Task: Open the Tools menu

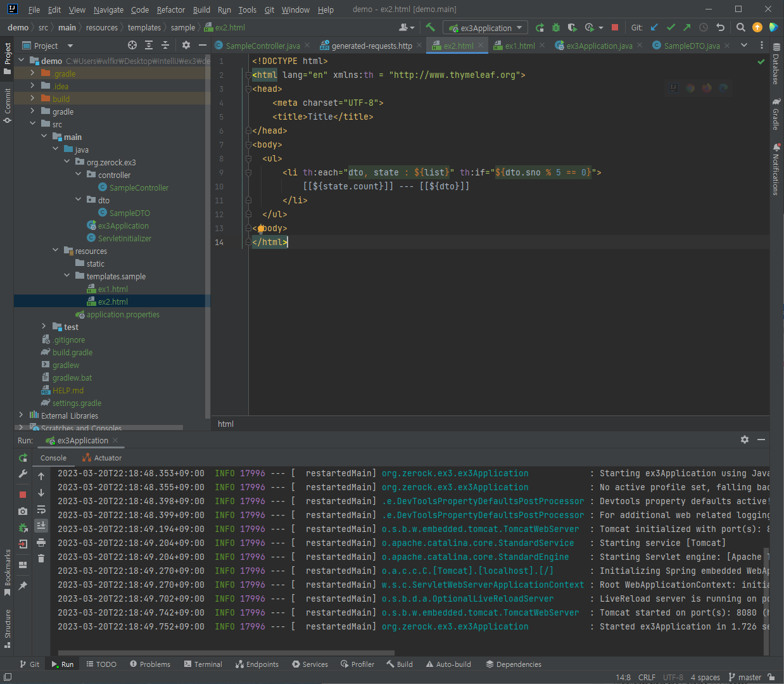Action: tap(247, 9)
